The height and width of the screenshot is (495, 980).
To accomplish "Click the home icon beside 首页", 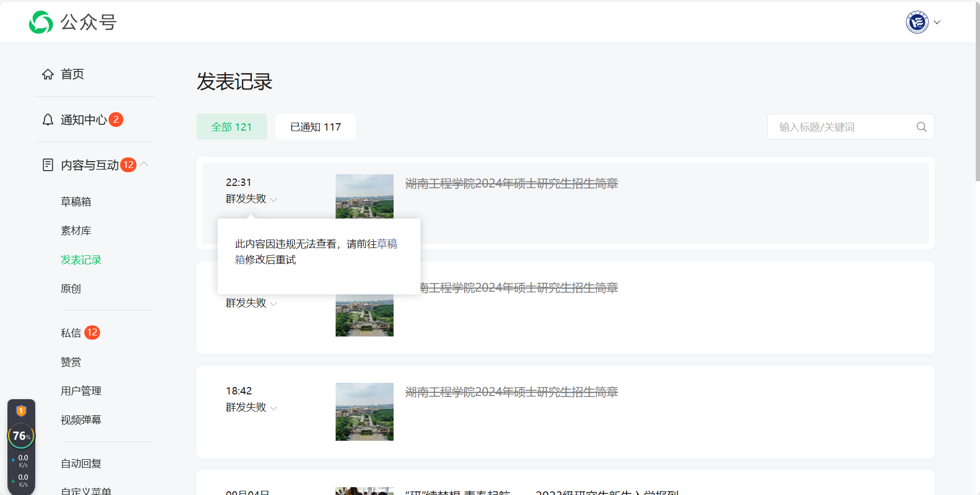I will [x=48, y=74].
